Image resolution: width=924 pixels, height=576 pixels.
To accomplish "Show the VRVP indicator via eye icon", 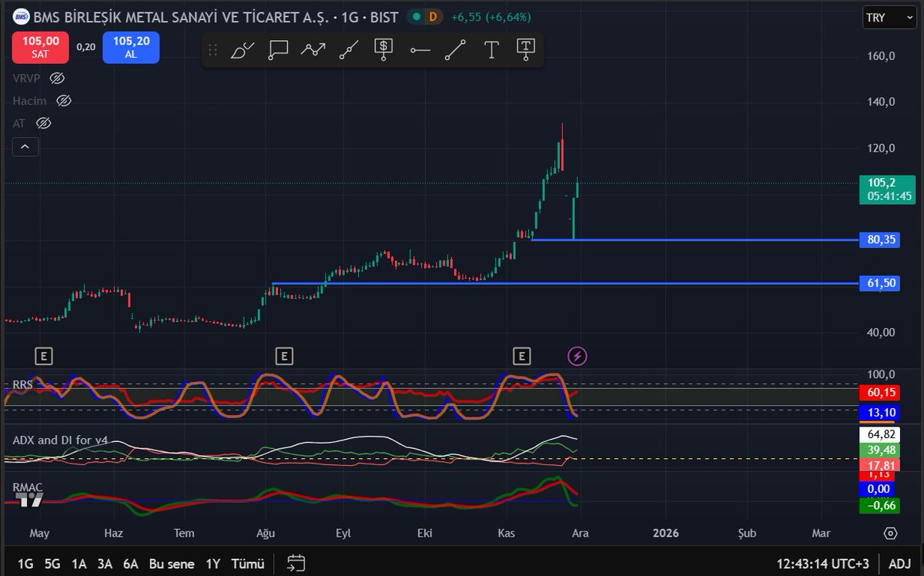I will click(57, 79).
